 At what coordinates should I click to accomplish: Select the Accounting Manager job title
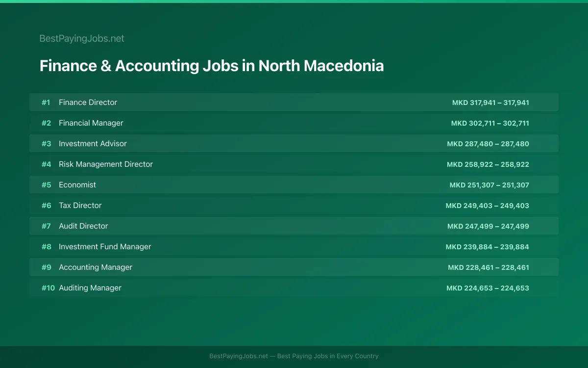click(96, 267)
